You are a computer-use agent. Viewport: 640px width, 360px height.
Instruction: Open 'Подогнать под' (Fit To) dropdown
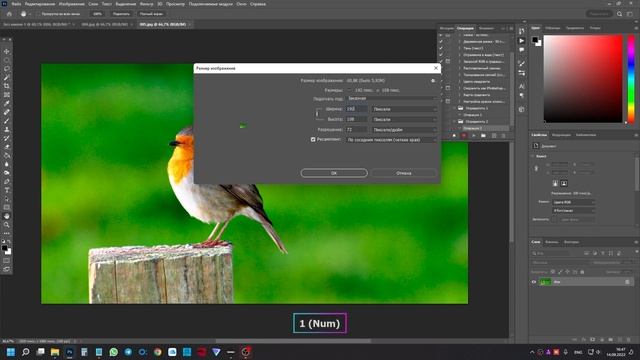(x=391, y=98)
